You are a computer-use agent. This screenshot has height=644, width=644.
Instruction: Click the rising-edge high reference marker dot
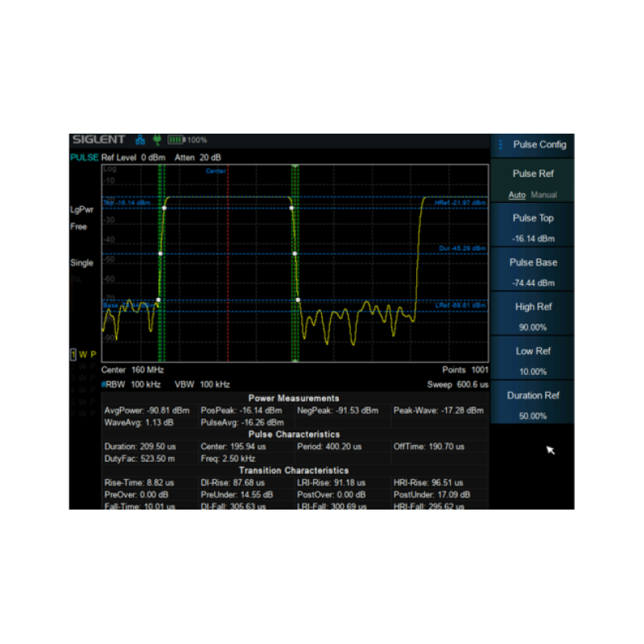pyautogui.click(x=166, y=208)
